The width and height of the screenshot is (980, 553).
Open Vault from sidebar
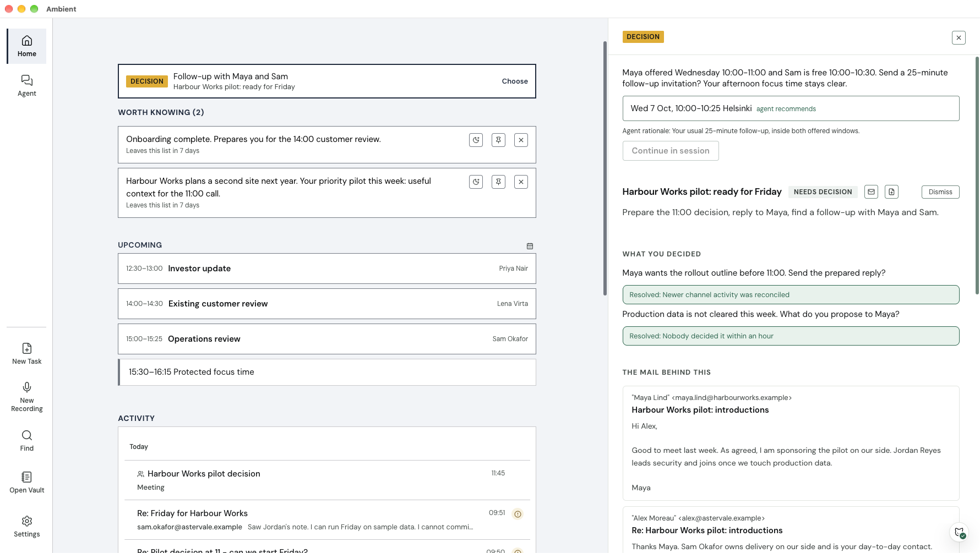(26, 483)
